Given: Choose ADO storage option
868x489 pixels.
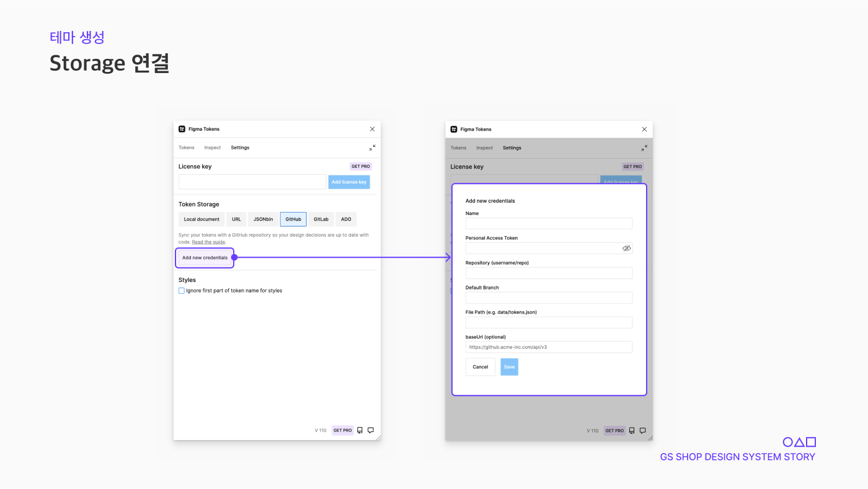Looking at the screenshot, I should (346, 219).
